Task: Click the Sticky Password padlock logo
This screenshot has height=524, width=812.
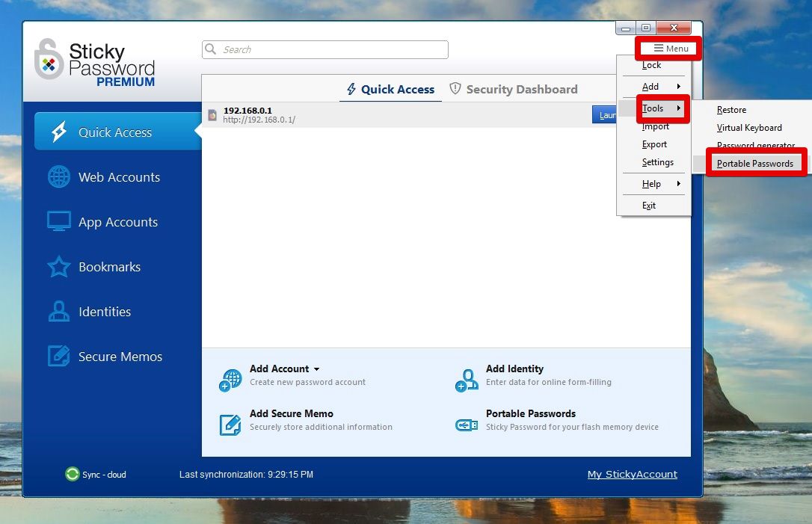Action: 48,59
